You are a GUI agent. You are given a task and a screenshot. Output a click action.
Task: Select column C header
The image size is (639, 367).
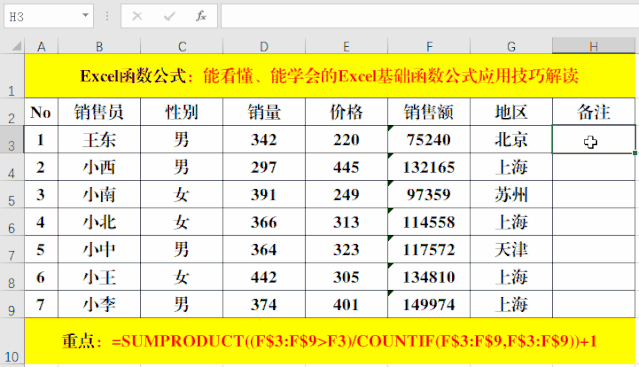coord(182,46)
